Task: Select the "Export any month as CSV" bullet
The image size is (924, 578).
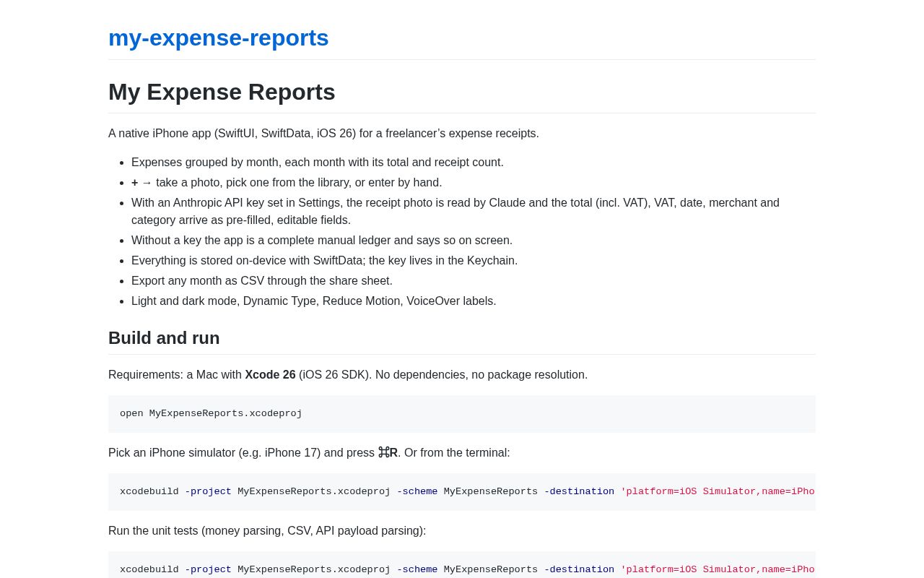Action: 262,281
